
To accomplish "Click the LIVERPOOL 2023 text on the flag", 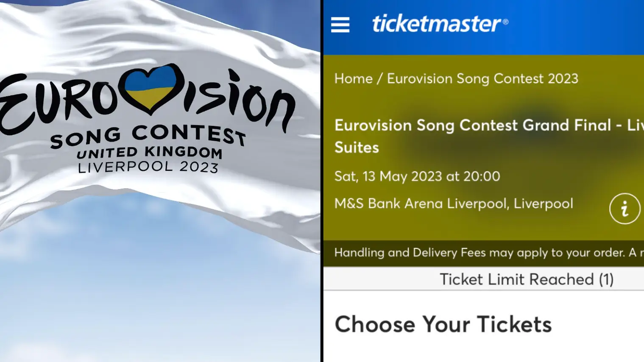I will click(x=148, y=167).
